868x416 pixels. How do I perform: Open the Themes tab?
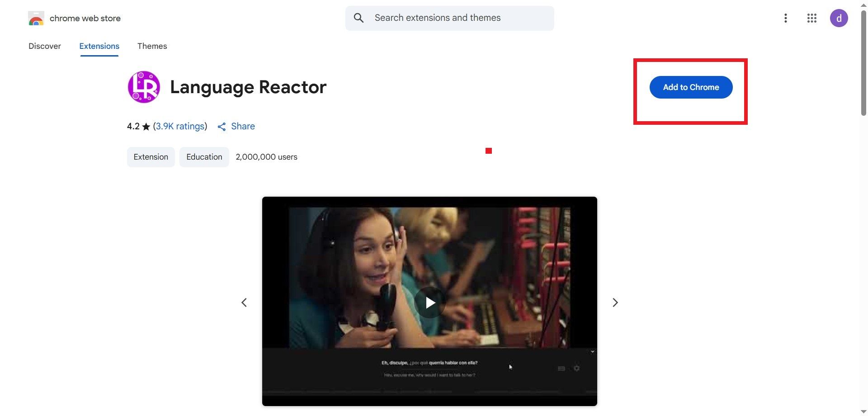pos(152,46)
